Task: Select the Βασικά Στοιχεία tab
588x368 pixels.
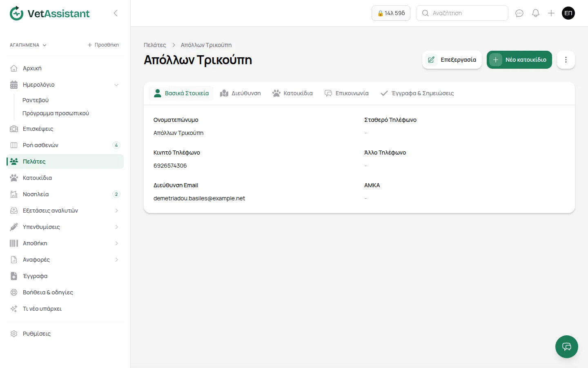Action: 181,93
